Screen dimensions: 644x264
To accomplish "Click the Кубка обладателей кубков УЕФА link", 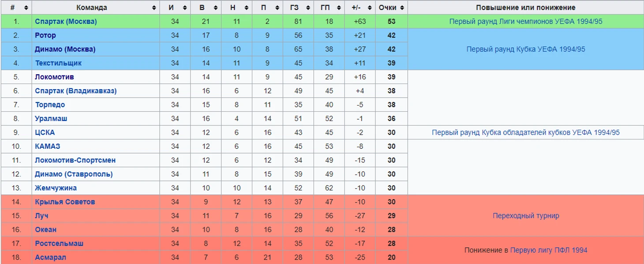I will click(526, 132).
